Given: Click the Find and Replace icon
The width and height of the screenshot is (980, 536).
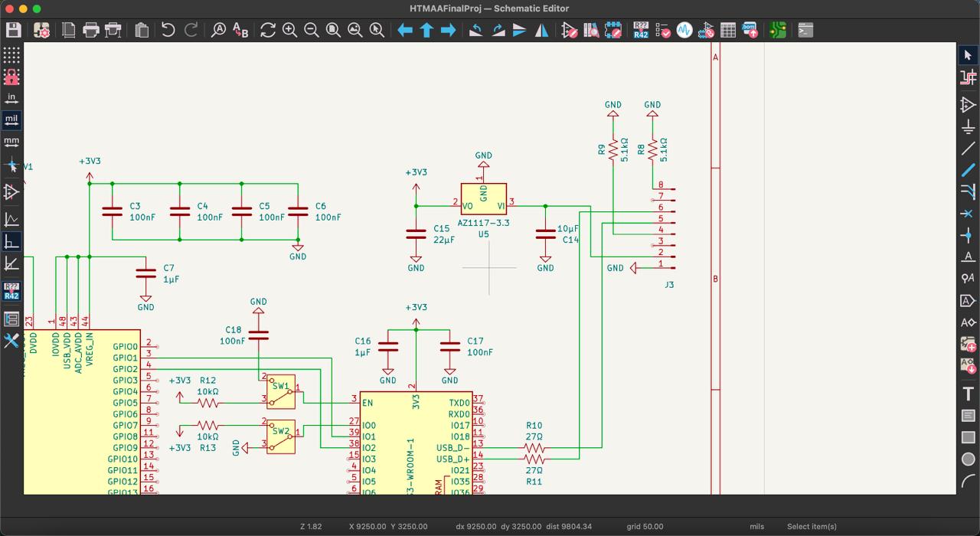Looking at the screenshot, I should (240, 30).
